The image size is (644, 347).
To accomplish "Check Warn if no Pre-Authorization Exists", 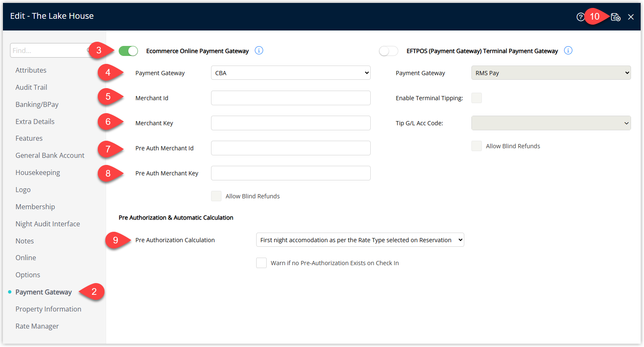I will (261, 263).
